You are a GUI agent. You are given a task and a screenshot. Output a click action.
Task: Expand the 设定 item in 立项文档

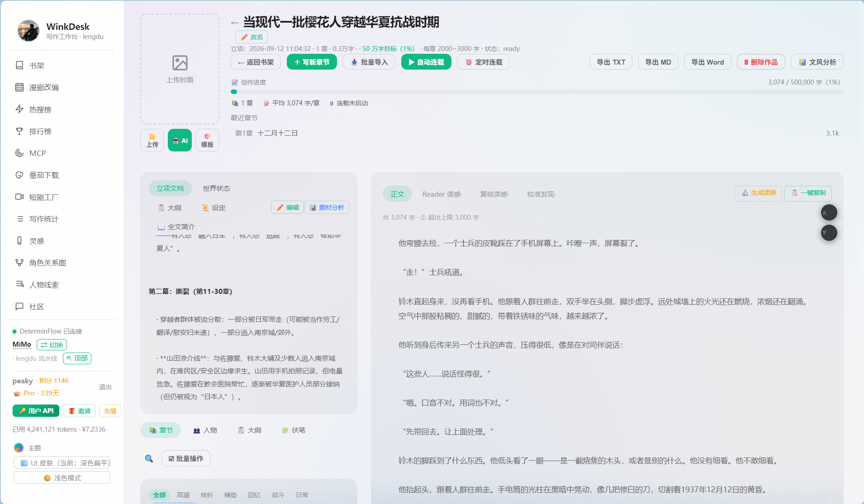point(214,208)
